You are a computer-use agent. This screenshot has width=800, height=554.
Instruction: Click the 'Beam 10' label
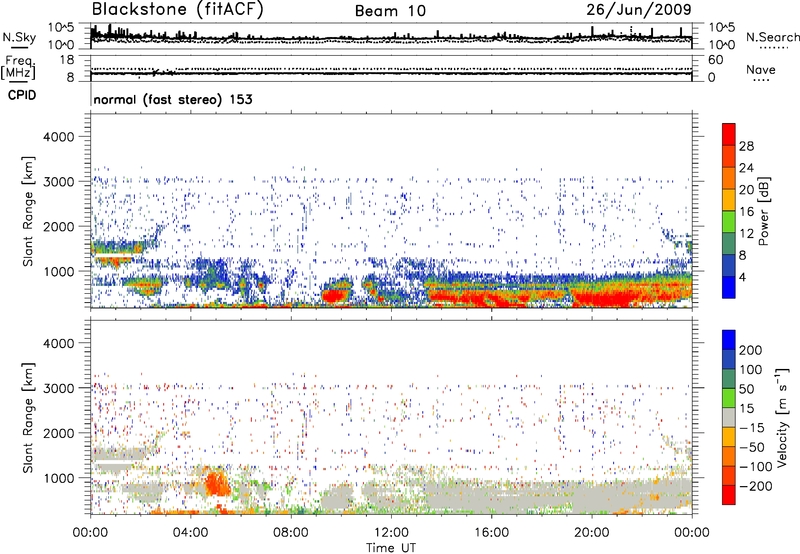click(x=390, y=11)
